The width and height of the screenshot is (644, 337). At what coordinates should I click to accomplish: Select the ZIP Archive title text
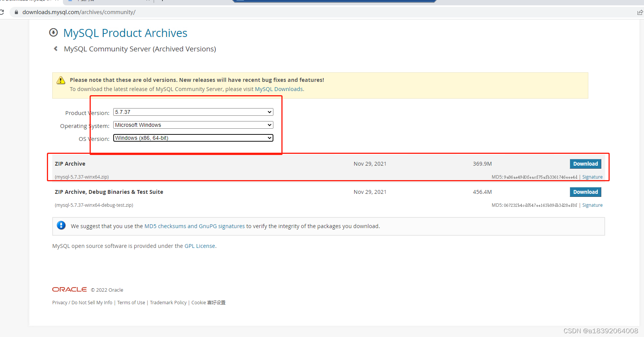click(x=70, y=164)
